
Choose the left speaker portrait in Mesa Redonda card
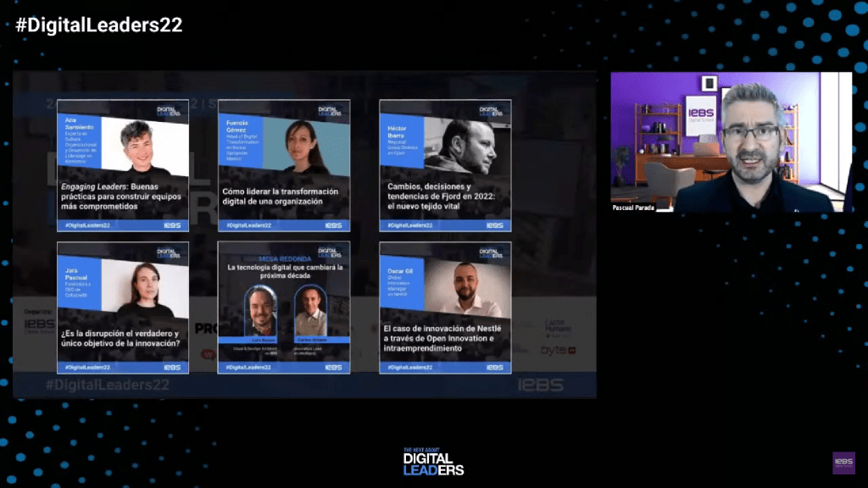click(x=261, y=312)
